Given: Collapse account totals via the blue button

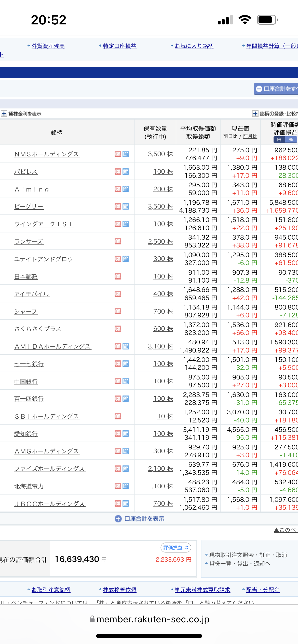Looking at the screenshot, I should coord(276,89).
